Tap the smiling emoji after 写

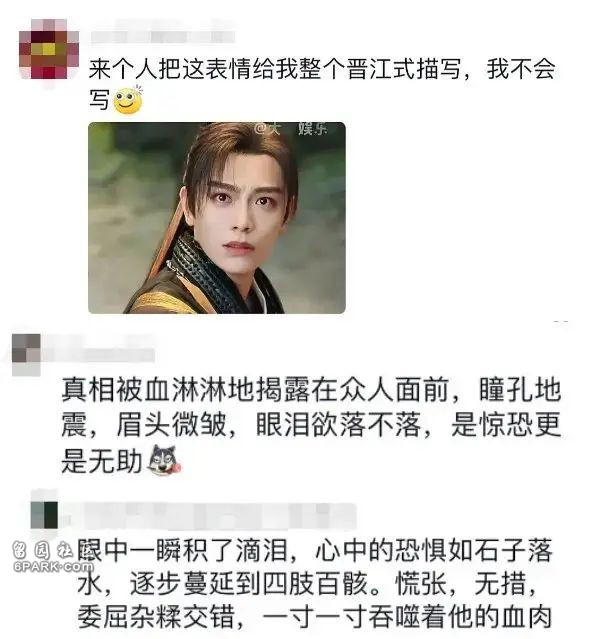coord(128,100)
